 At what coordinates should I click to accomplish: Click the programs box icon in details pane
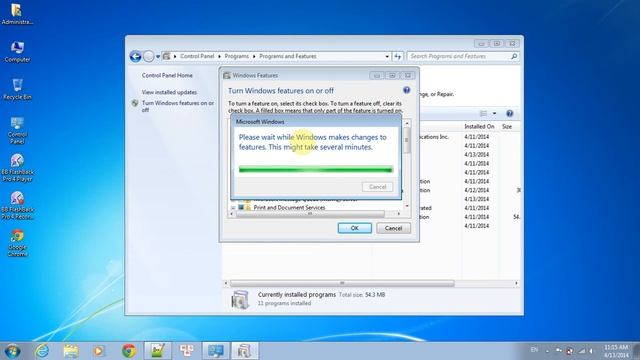coord(240,299)
